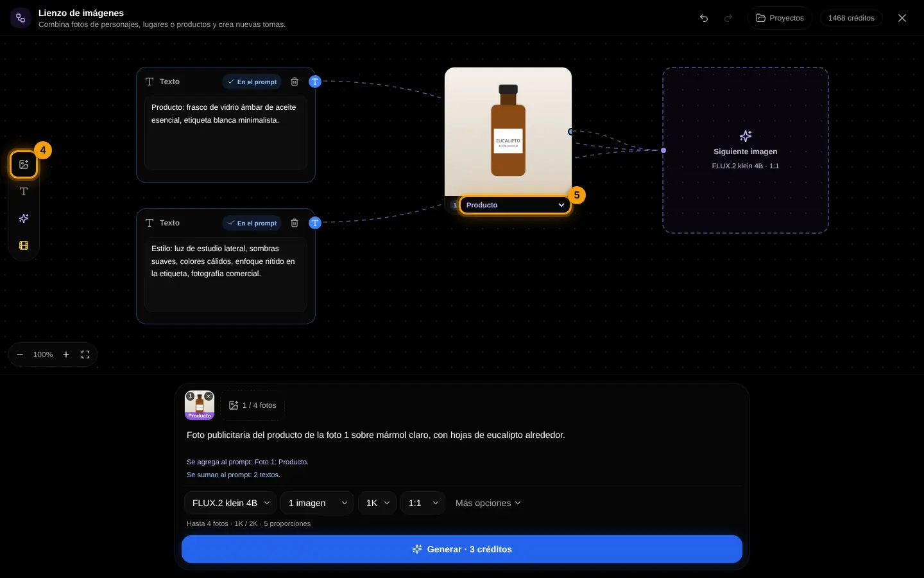Click the 'Siguiente imagen' input connector dot
Viewport: 924px width, 578px height.
(x=663, y=150)
